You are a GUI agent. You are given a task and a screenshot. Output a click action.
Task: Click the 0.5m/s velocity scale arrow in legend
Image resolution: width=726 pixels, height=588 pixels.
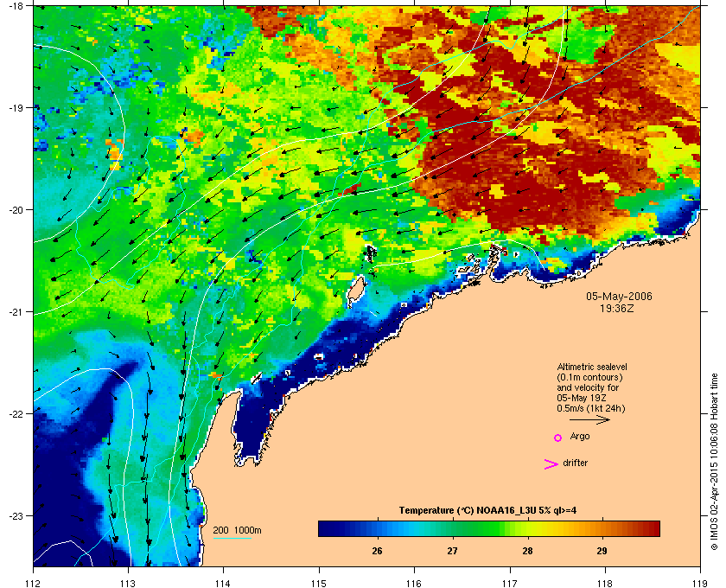click(589, 419)
